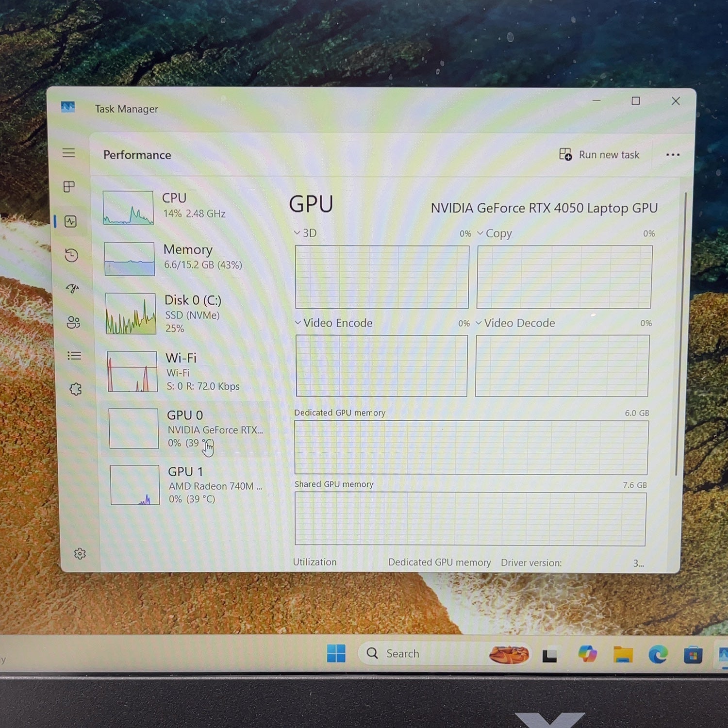This screenshot has height=728, width=728.
Task: Click the Disk 0 activity graph thumbnail
Action: click(x=131, y=314)
